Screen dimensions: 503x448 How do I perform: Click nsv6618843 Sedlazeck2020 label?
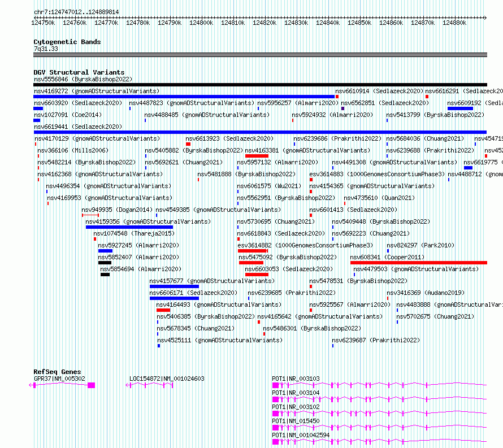click(281, 233)
